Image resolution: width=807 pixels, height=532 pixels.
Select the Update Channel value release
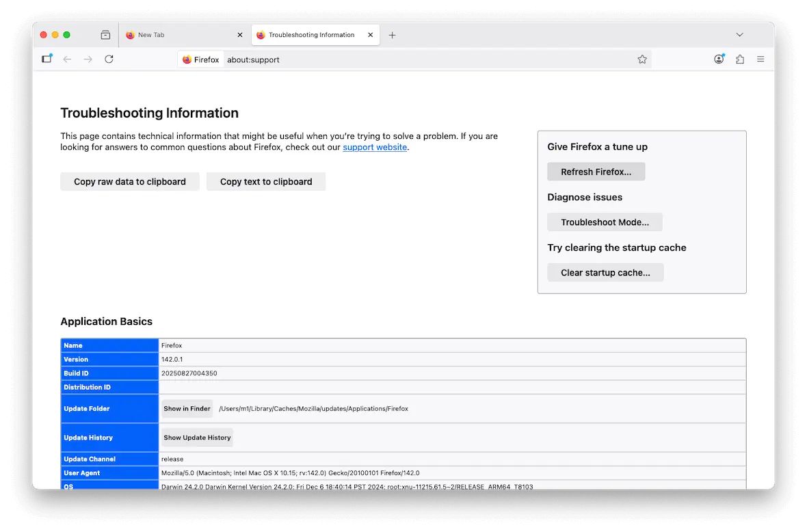172,459
